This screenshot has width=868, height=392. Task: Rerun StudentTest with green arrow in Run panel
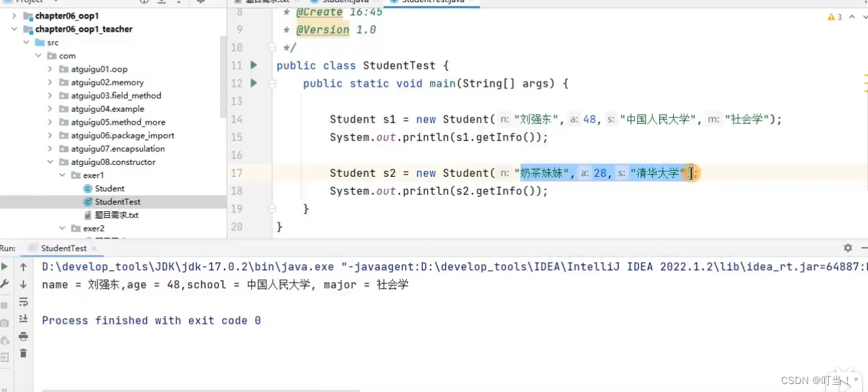point(5,267)
